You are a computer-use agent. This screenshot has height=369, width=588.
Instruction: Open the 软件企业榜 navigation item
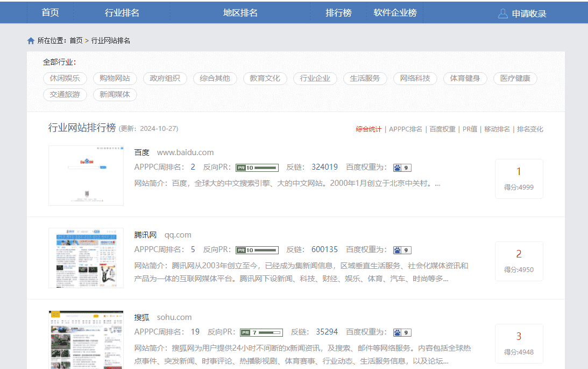pyautogui.click(x=395, y=13)
